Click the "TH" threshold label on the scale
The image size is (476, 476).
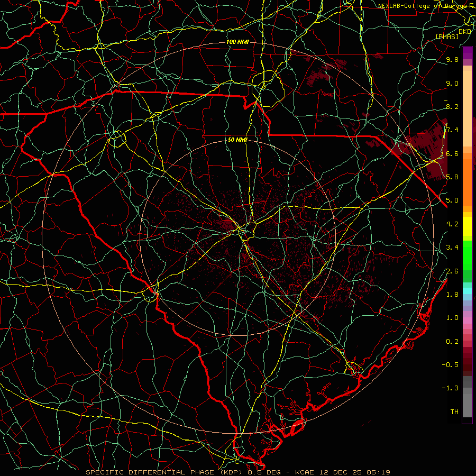point(454,412)
